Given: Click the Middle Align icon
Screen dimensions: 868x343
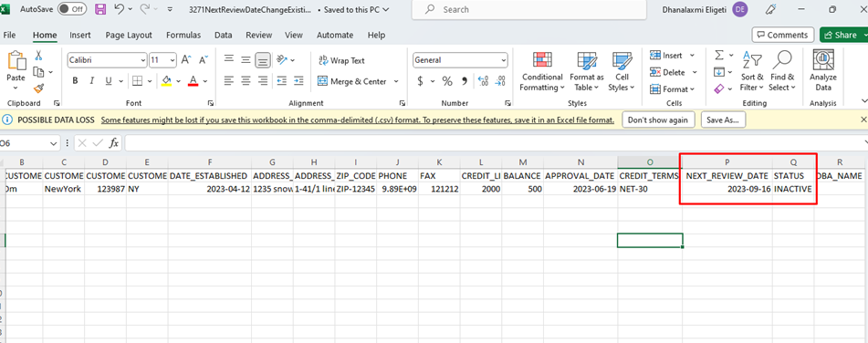Looking at the screenshot, I should 246,59.
